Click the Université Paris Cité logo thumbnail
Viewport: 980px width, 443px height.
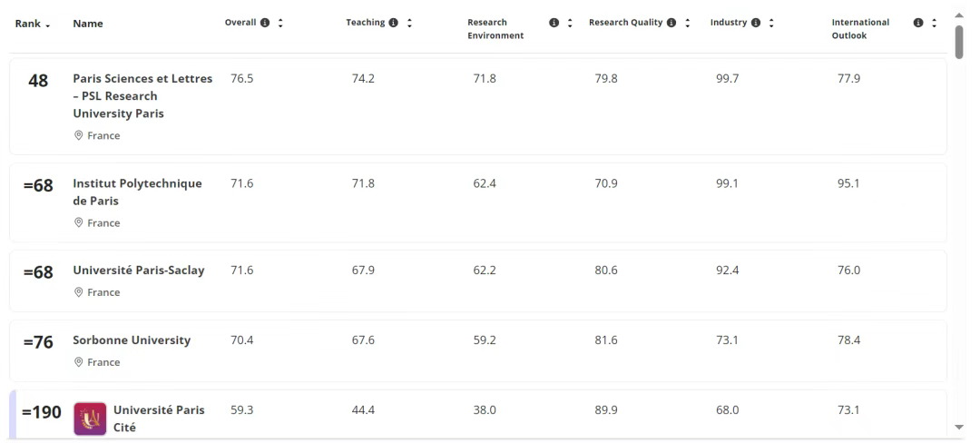pos(89,418)
